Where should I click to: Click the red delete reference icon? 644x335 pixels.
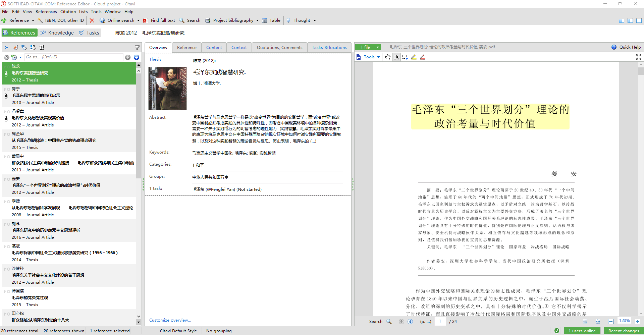pyautogui.click(x=92, y=20)
